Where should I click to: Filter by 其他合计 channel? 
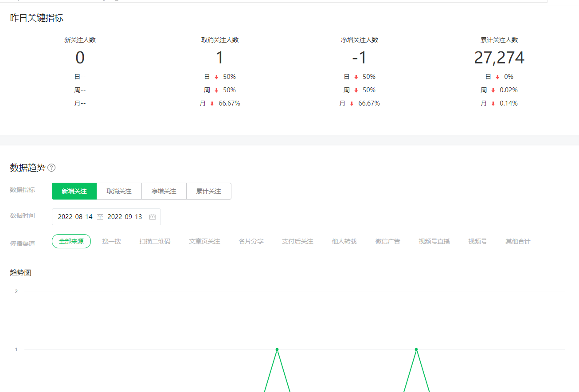click(x=518, y=241)
